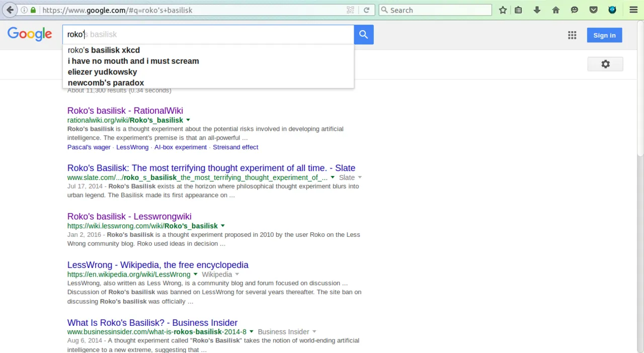Click the magnifier in the Firefox search box
This screenshot has width=644, height=353.
tap(384, 10)
